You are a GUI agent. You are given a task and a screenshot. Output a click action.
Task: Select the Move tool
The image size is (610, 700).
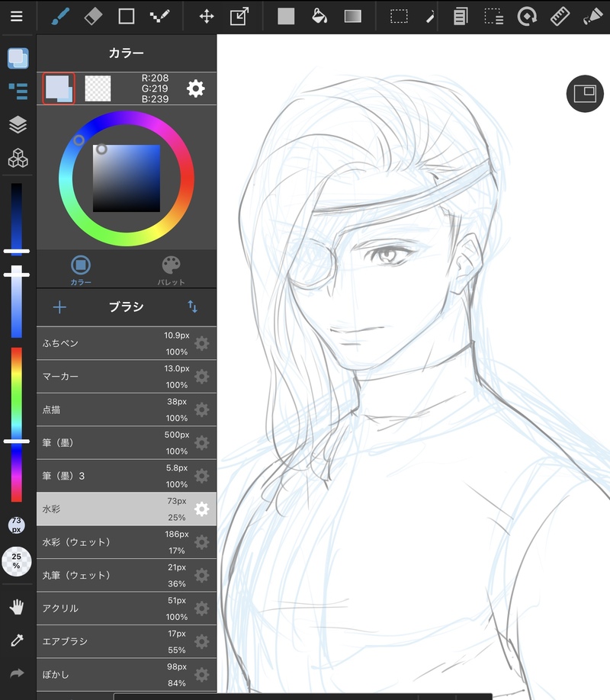[x=207, y=17]
